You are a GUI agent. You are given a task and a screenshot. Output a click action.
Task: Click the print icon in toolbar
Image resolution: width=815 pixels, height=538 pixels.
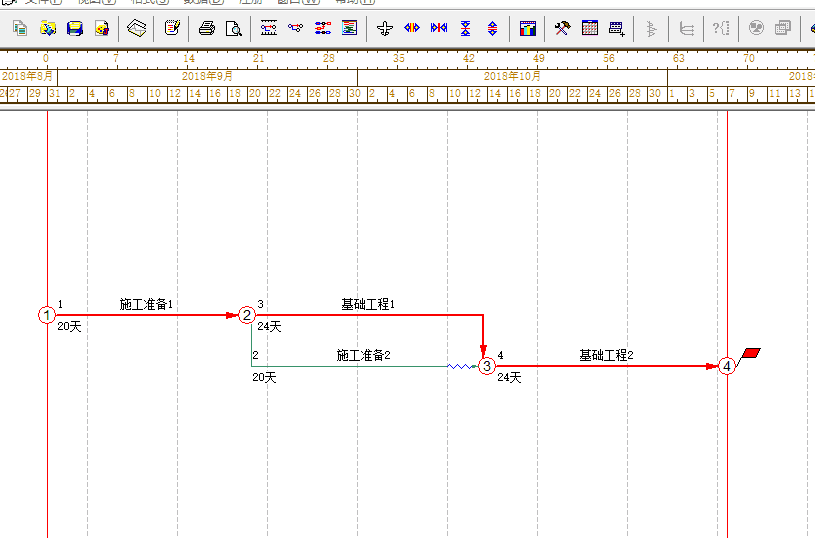206,28
